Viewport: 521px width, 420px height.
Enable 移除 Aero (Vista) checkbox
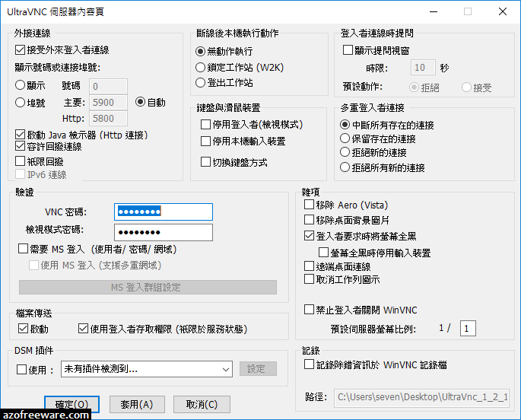click(x=309, y=205)
